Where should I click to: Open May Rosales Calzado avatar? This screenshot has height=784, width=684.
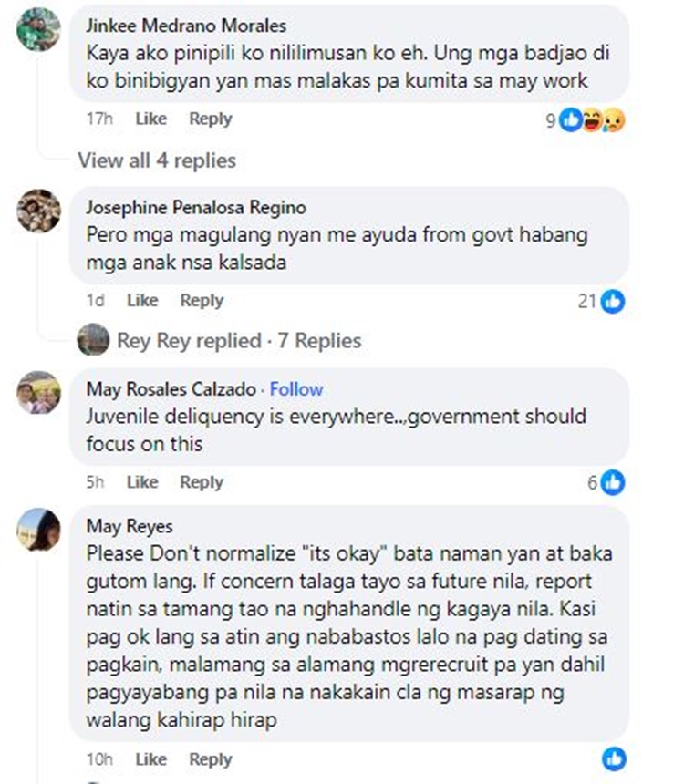(38, 393)
